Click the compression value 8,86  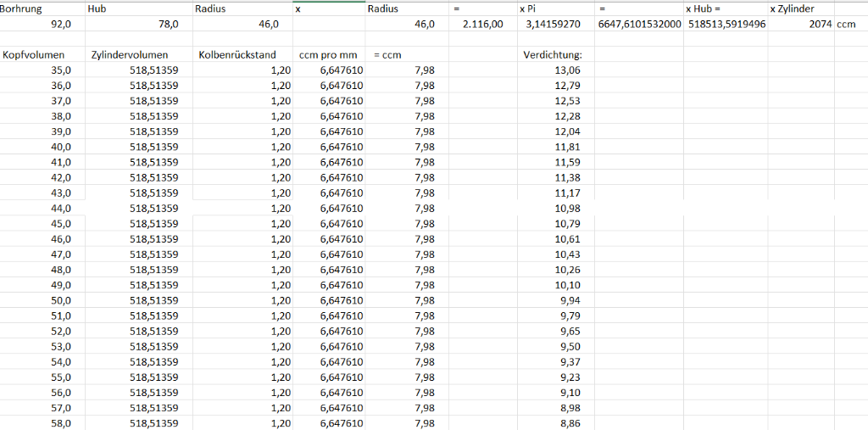pos(554,422)
